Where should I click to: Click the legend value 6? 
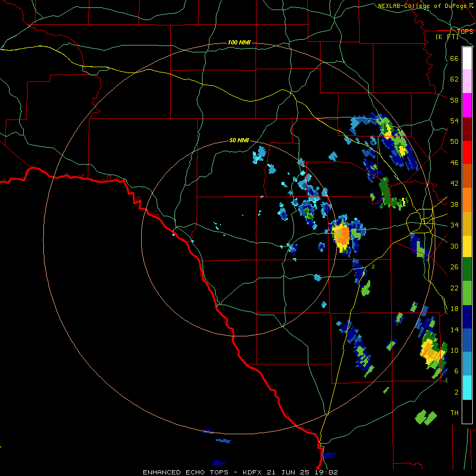coord(456,371)
